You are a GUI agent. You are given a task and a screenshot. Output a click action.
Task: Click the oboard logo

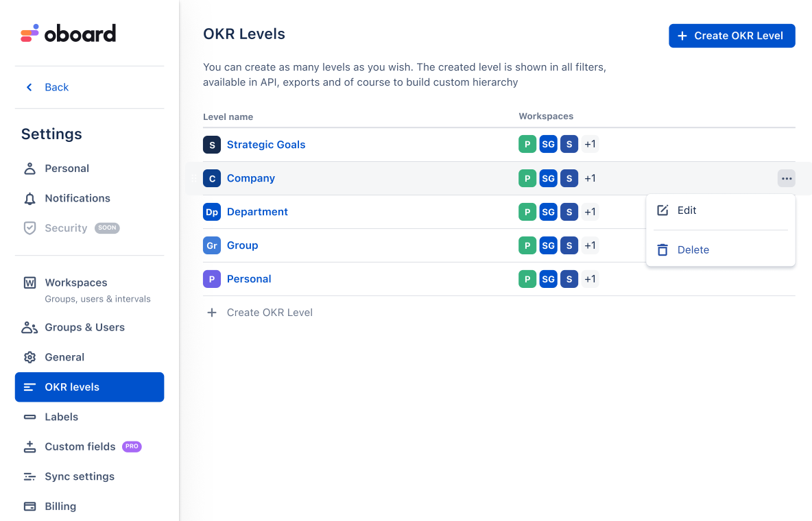pos(68,34)
